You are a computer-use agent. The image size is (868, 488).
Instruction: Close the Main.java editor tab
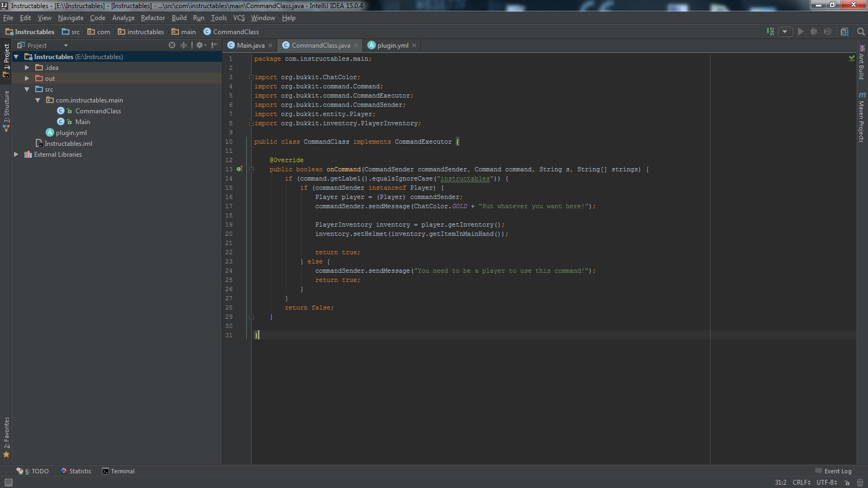(x=270, y=46)
